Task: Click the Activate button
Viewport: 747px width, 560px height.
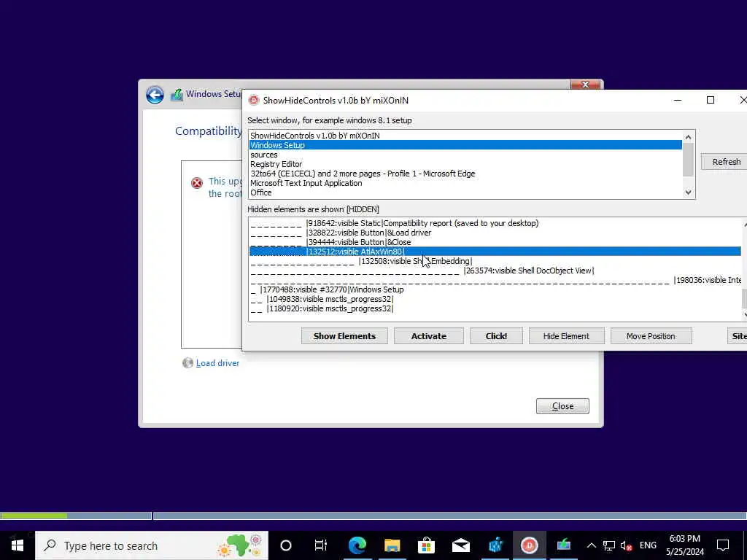Action: point(429,336)
